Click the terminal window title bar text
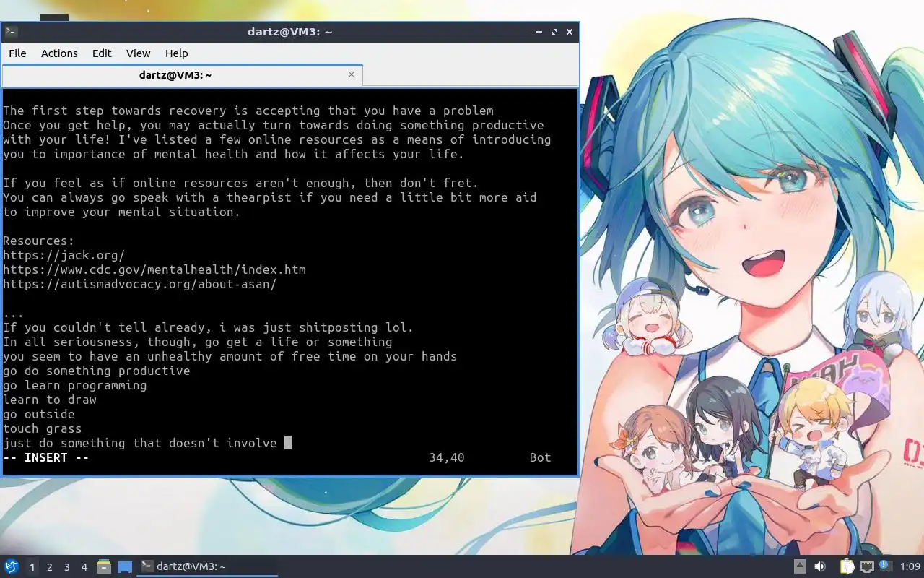924x578 pixels. point(289,32)
